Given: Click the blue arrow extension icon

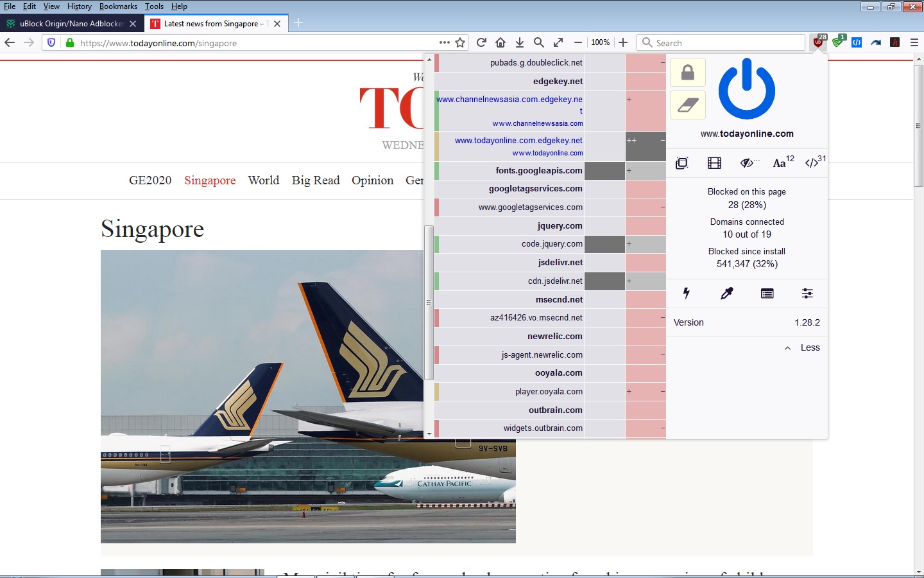Looking at the screenshot, I should coord(876,42).
